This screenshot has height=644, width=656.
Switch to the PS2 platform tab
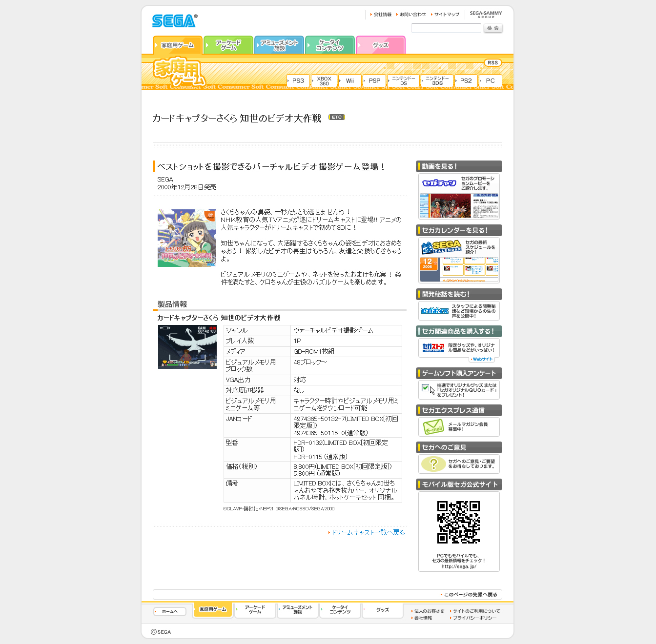click(x=466, y=80)
